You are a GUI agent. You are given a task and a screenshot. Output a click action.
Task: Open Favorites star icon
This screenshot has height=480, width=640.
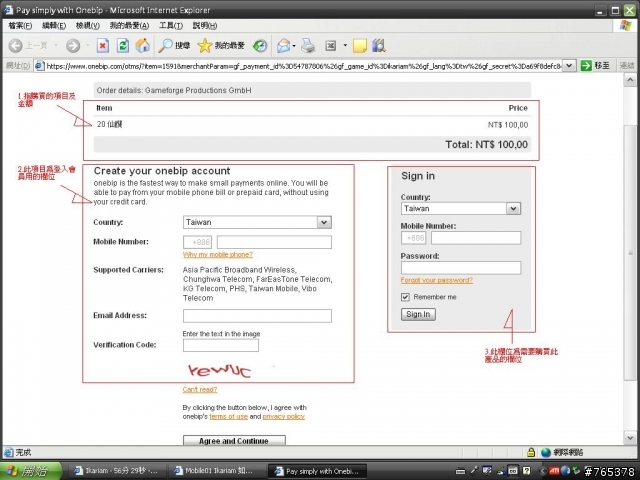click(x=221, y=45)
